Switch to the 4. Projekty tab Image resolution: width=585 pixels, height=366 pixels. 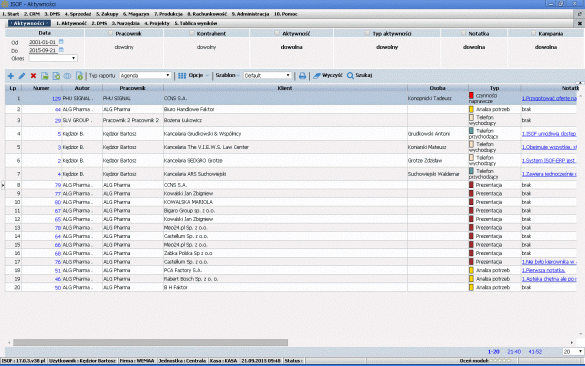[x=157, y=23]
